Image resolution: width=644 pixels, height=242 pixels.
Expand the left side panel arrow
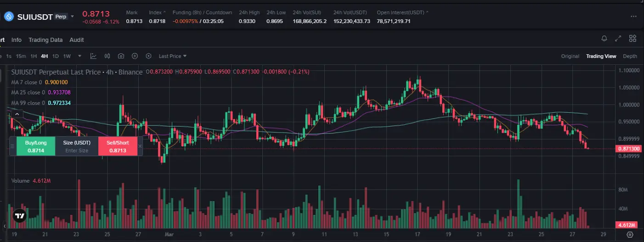click(4, 226)
